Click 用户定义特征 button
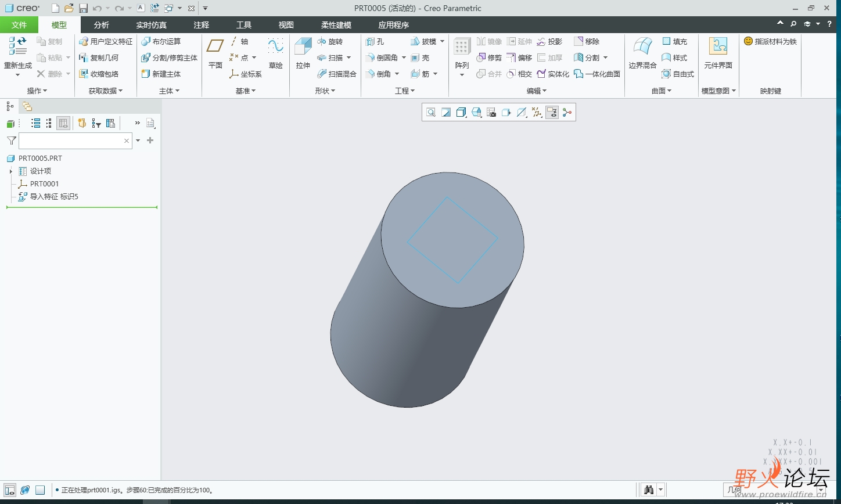The height and width of the screenshot is (504, 841). point(106,42)
